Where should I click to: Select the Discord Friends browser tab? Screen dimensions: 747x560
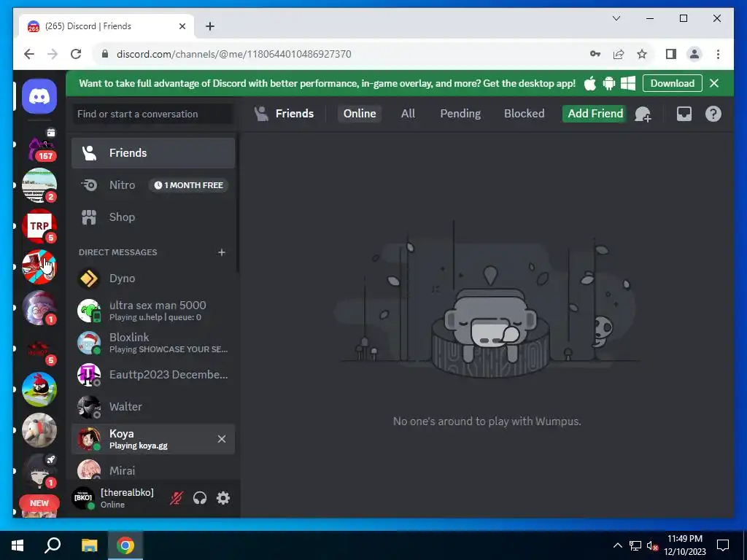(x=107, y=26)
